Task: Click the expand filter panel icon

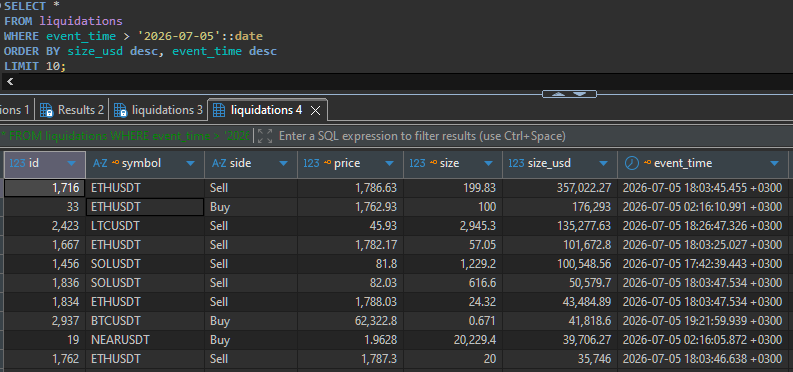Action: click(x=265, y=135)
